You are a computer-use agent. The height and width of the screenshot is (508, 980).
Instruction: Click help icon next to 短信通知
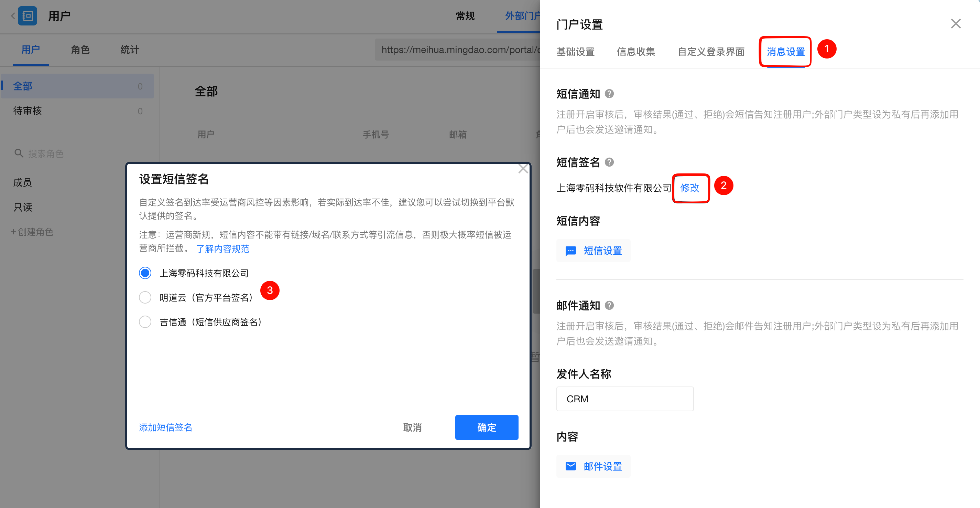609,94
